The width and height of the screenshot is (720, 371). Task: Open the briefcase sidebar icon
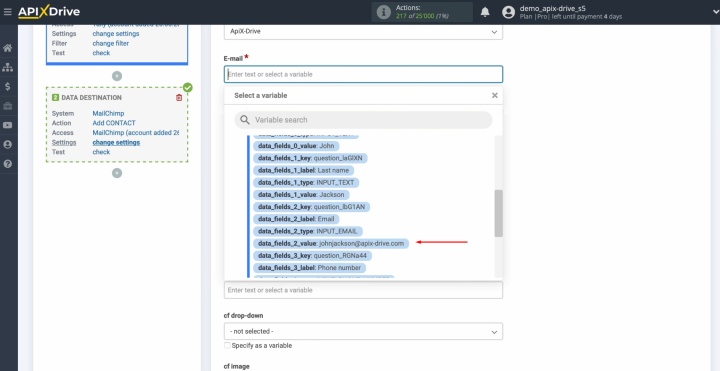coord(7,106)
